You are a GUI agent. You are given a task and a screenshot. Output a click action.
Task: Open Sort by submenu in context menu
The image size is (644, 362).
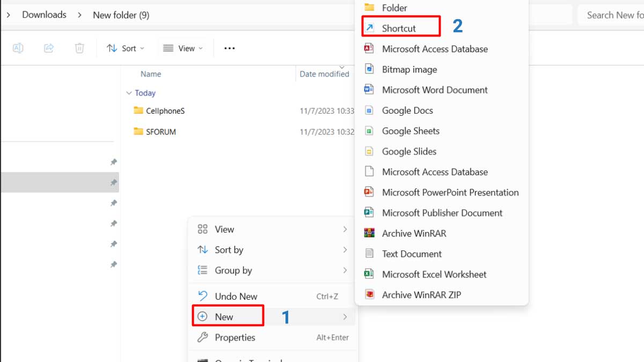pyautogui.click(x=273, y=250)
